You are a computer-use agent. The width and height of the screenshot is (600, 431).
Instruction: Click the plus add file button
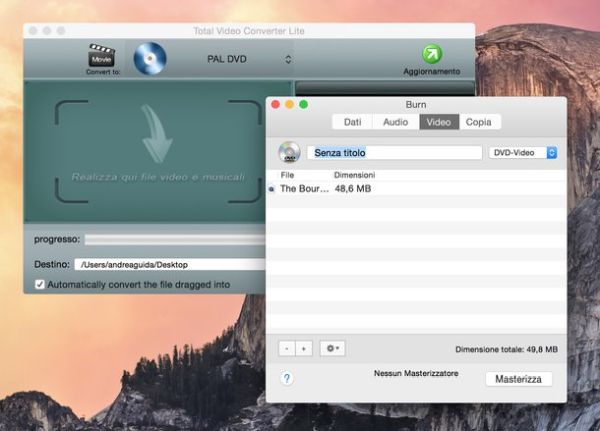[x=304, y=349]
